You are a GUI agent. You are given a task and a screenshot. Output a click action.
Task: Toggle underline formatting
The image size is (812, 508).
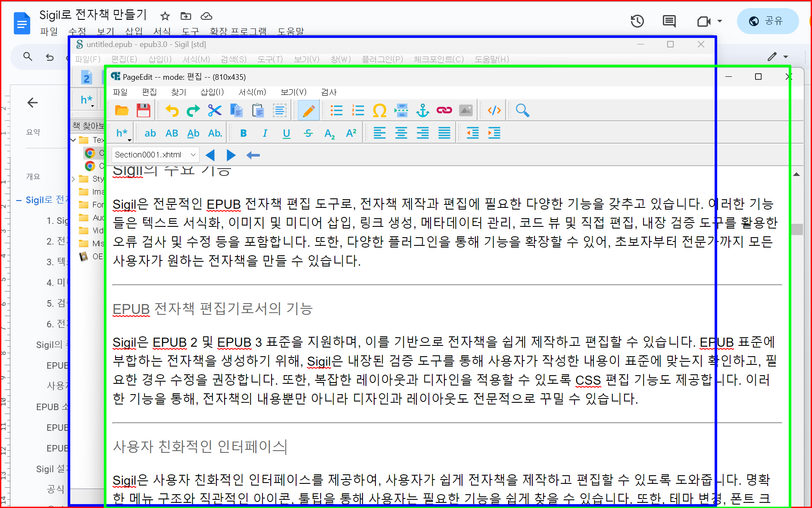click(x=287, y=133)
